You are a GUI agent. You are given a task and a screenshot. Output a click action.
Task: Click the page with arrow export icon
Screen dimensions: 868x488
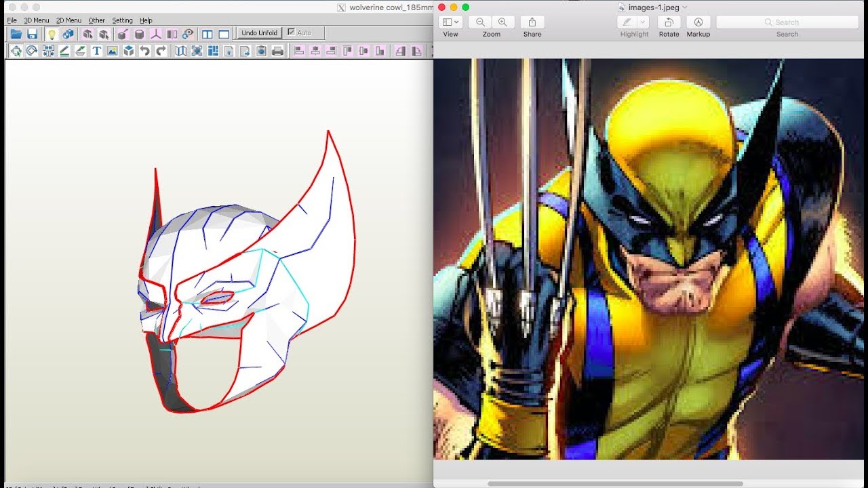point(245,51)
